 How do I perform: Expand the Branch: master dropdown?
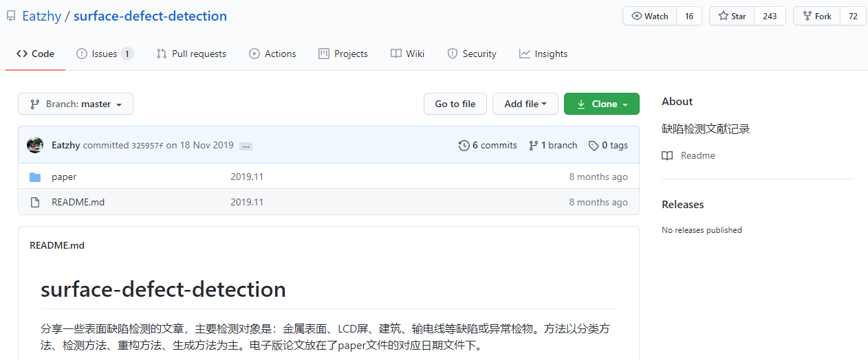76,104
